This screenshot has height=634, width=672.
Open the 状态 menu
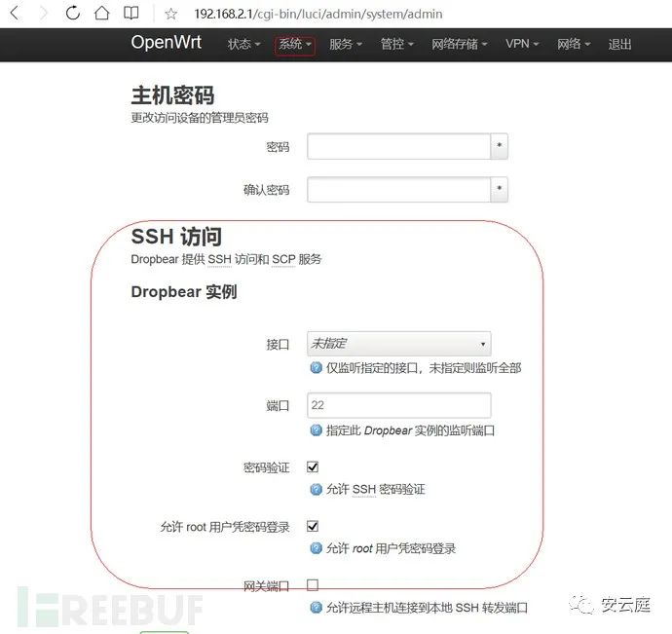pos(243,44)
